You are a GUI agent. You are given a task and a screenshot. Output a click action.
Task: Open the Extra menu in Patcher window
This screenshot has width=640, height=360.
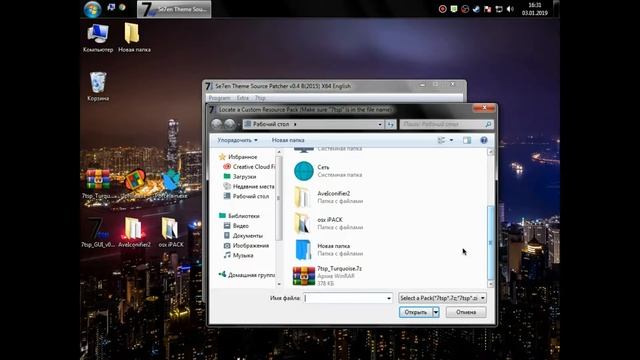click(243, 98)
